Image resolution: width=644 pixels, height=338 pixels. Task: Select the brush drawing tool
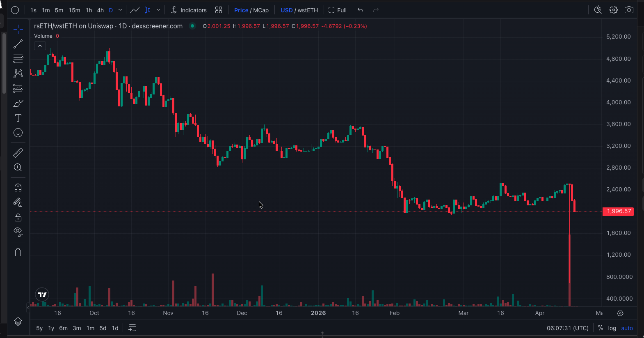pyautogui.click(x=18, y=103)
